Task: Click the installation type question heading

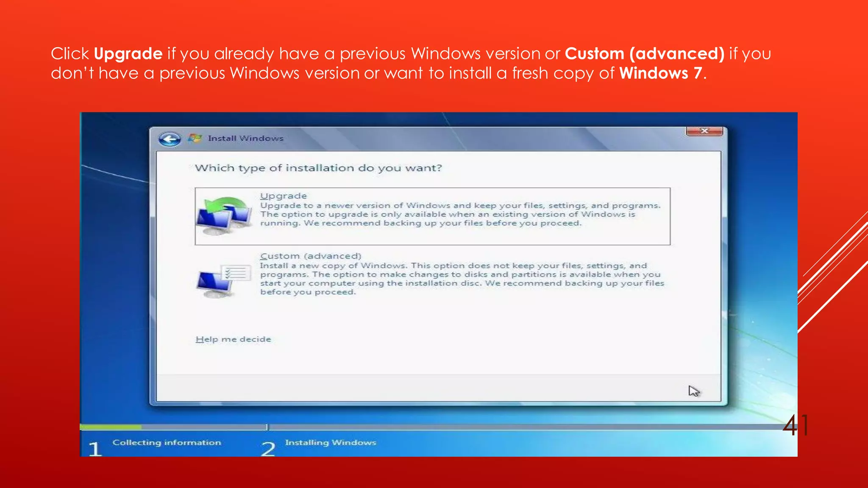Action: (x=318, y=168)
